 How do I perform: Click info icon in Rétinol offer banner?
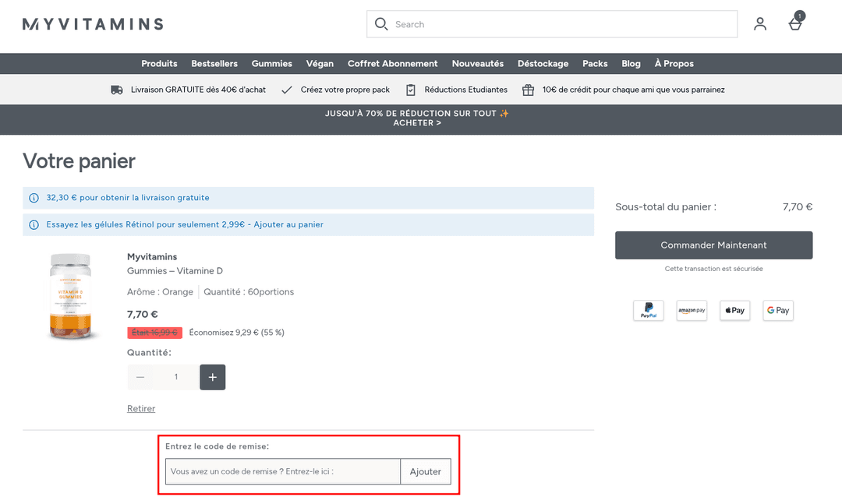(34, 225)
